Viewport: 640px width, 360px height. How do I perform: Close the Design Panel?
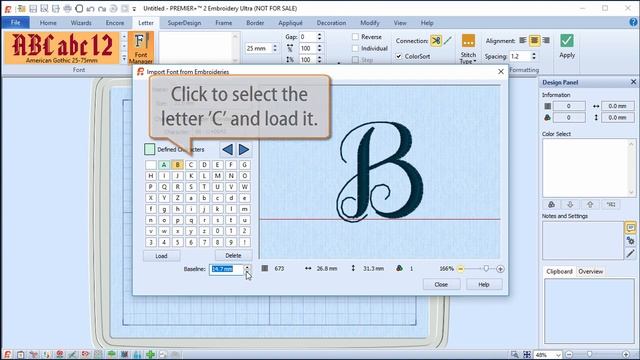[633, 82]
